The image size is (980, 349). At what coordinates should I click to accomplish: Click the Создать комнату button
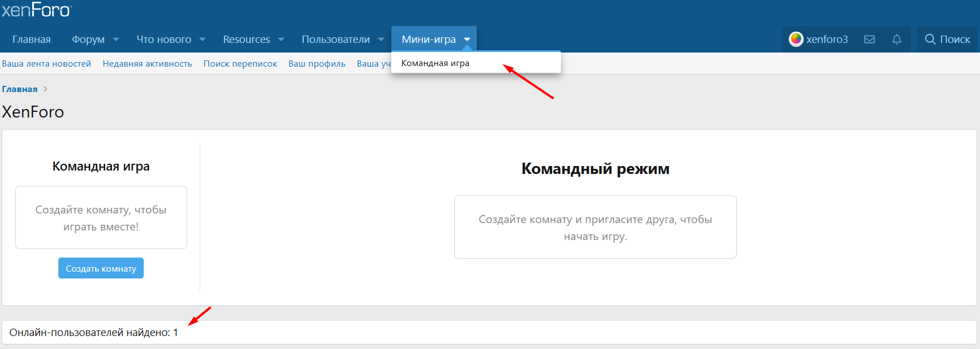(101, 268)
